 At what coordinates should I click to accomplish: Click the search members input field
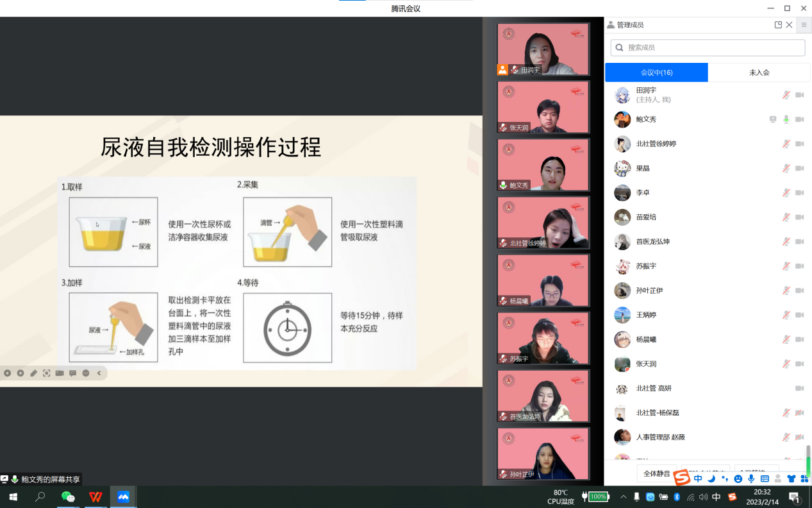point(708,47)
